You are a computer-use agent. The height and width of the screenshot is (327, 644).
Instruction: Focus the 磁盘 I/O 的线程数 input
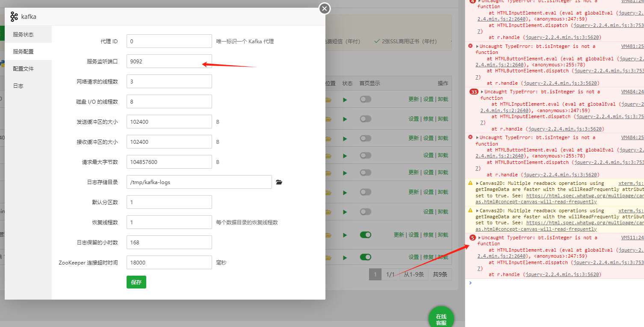(x=169, y=101)
